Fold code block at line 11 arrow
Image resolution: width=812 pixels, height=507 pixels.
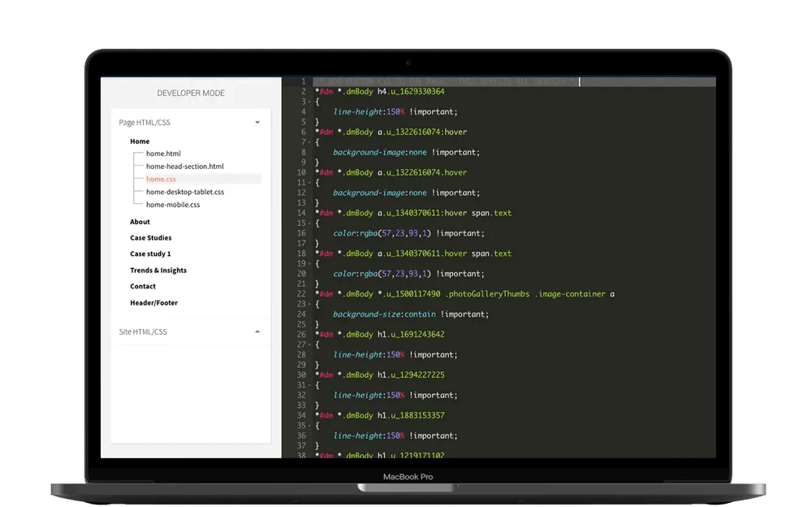(x=309, y=183)
